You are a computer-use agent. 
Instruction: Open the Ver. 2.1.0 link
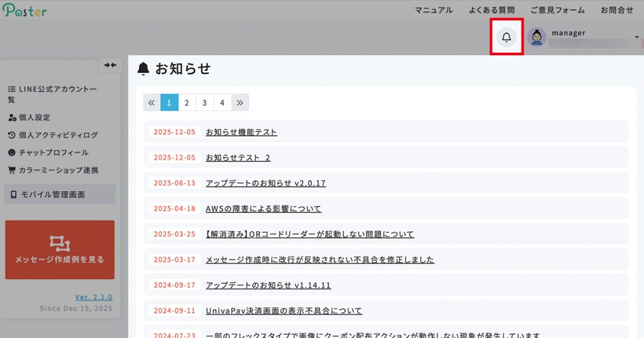click(94, 297)
